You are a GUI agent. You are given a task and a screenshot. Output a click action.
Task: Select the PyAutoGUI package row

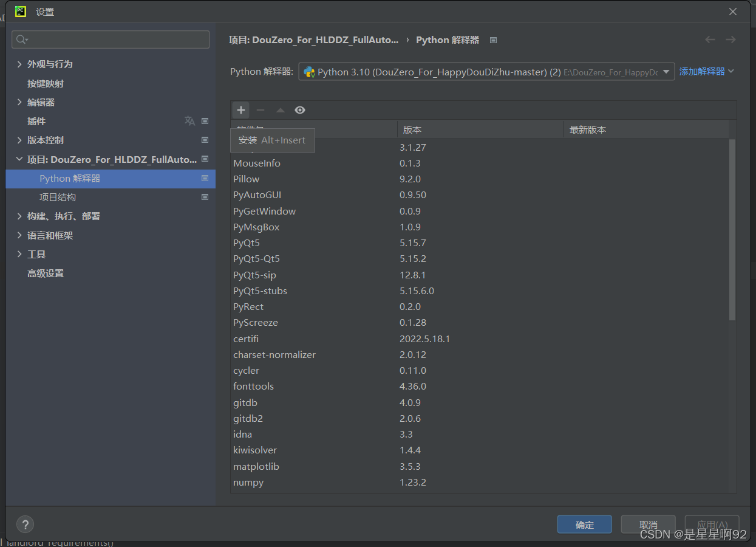coord(480,195)
